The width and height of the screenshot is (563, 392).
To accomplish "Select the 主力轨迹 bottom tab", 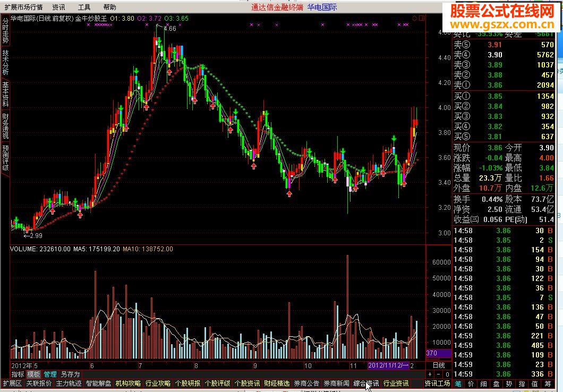I will tap(69, 384).
